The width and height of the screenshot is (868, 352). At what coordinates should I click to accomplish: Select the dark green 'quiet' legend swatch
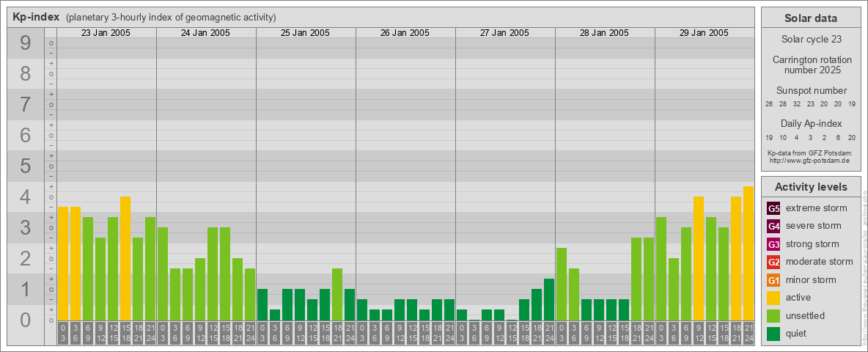[x=773, y=333]
